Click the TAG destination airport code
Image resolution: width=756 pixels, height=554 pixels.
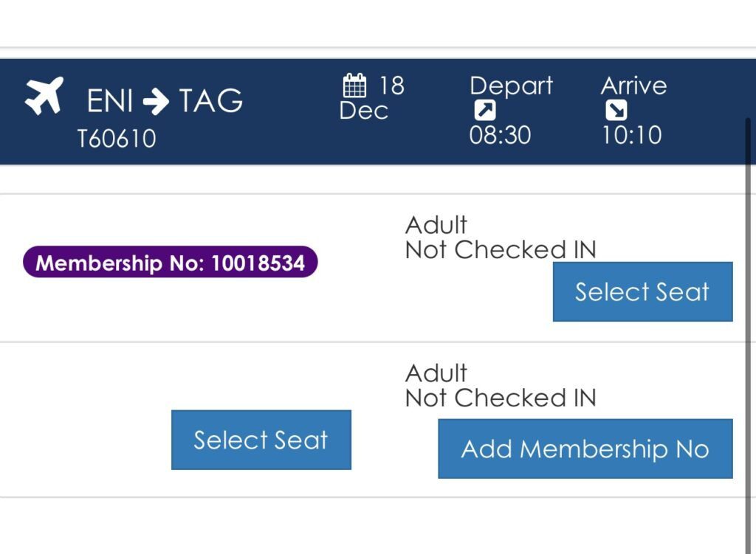tap(211, 101)
